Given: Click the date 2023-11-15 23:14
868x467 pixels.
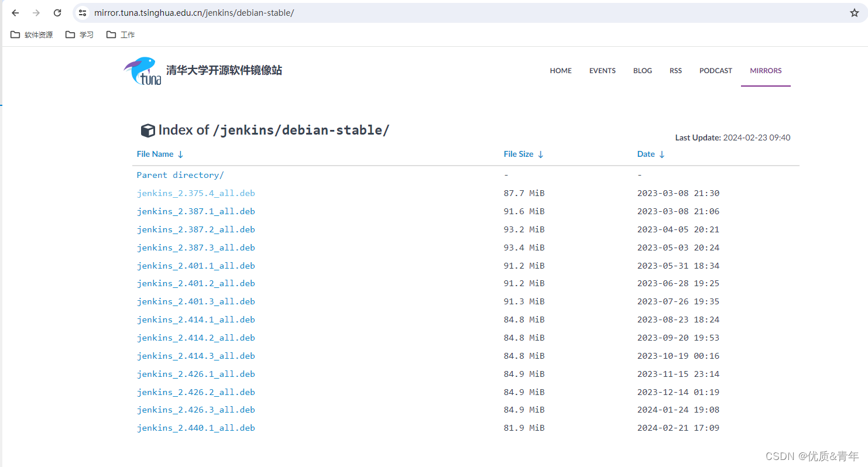Looking at the screenshot, I should click(678, 374).
